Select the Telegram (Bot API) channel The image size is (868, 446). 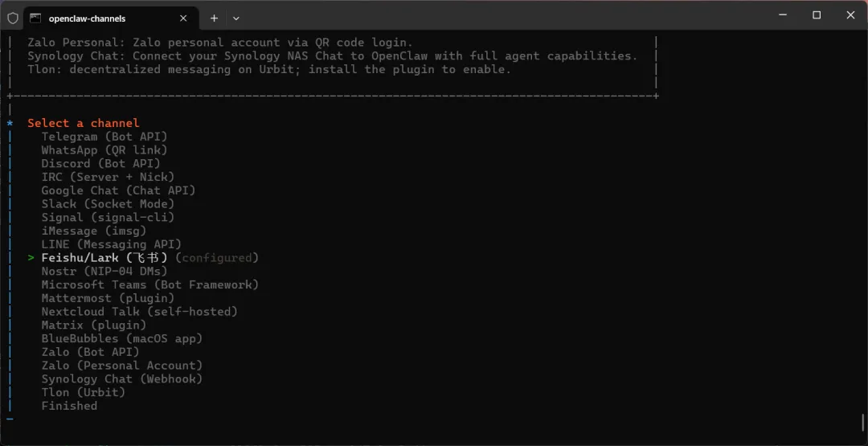[104, 137]
